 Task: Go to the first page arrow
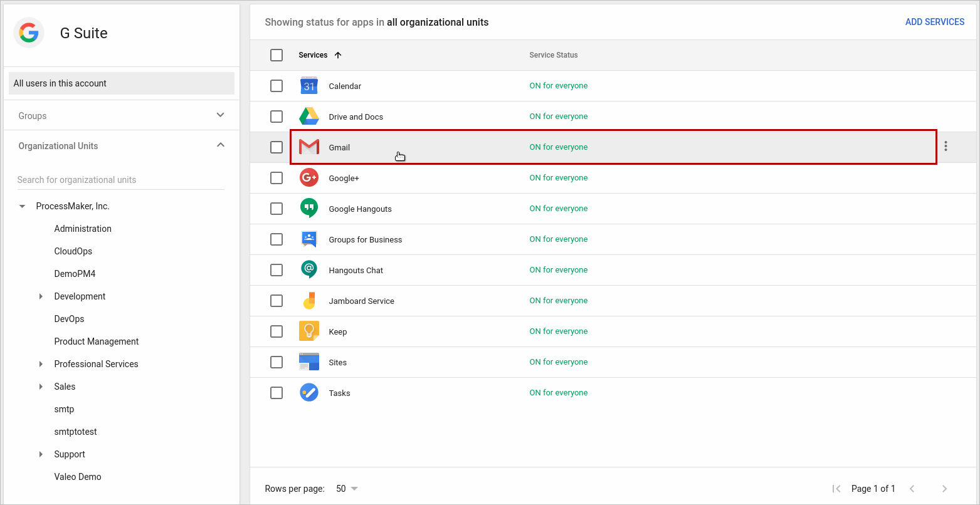click(836, 489)
